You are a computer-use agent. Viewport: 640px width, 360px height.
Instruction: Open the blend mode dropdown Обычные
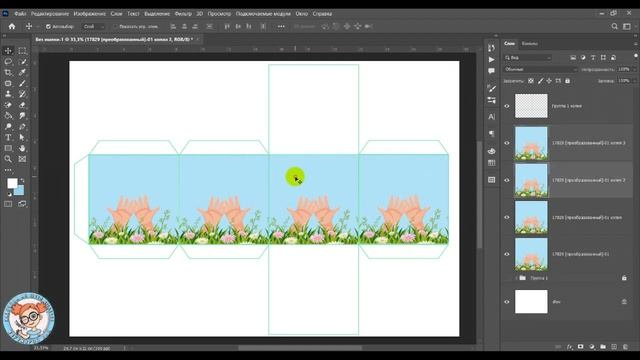coord(540,69)
